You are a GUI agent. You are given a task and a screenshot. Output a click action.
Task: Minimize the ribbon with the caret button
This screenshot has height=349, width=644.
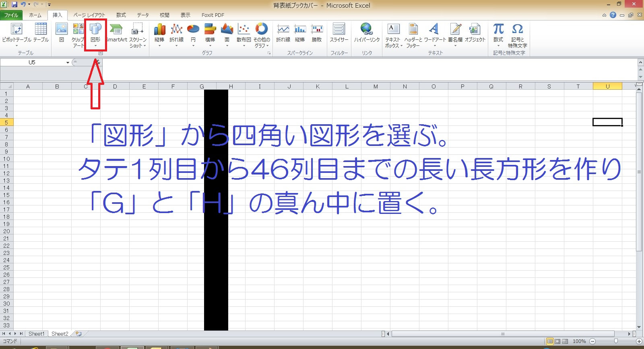pyautogui.click(x=604, y=15)
